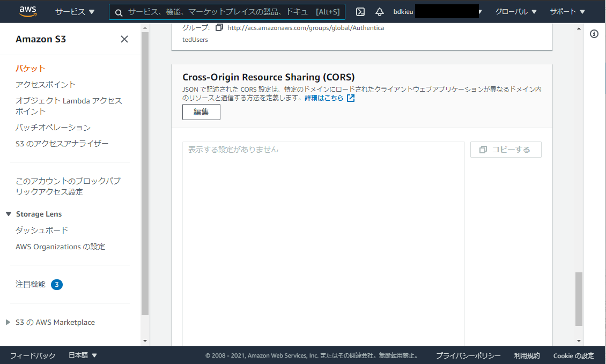Viewport: 606px width, 364px height.
Task: Open Storage Lens ダッシュボード
Action: 42,231
